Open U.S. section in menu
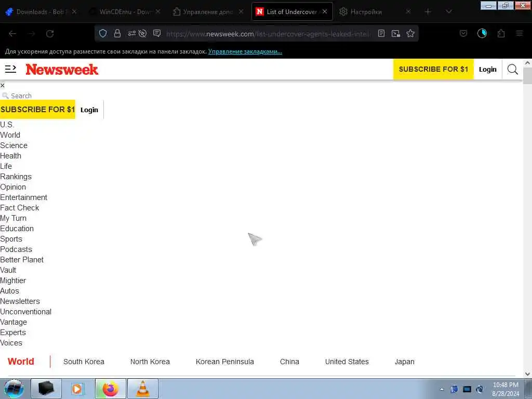This screenshot has width=532, height=399. pos(7,125)
